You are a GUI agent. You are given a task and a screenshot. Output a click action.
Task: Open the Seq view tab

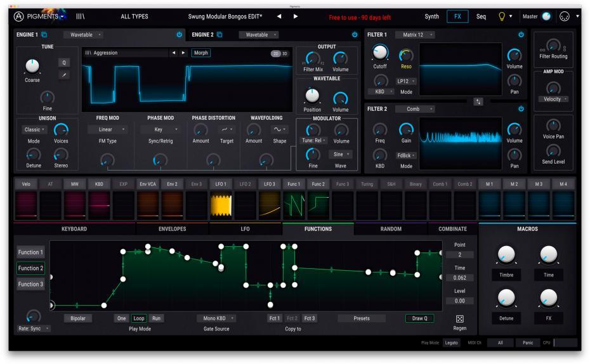pos(482,16)
